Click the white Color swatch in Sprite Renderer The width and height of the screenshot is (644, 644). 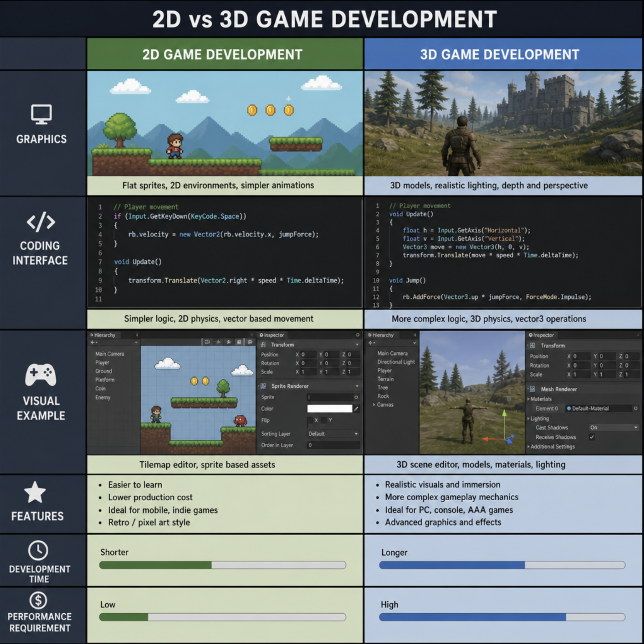(329, 408)
